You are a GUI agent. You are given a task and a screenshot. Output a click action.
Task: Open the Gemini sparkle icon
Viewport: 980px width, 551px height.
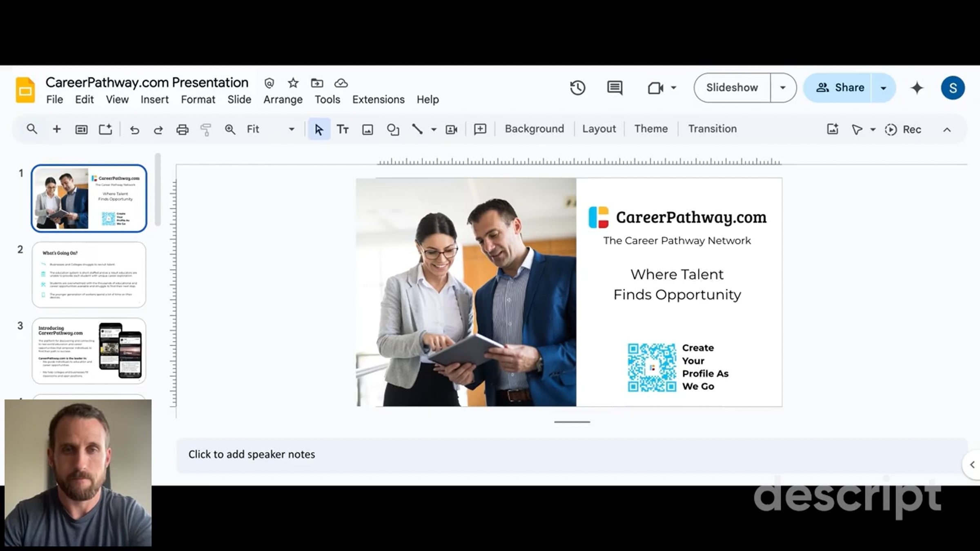pyautogui.click(x=917, y=88)
